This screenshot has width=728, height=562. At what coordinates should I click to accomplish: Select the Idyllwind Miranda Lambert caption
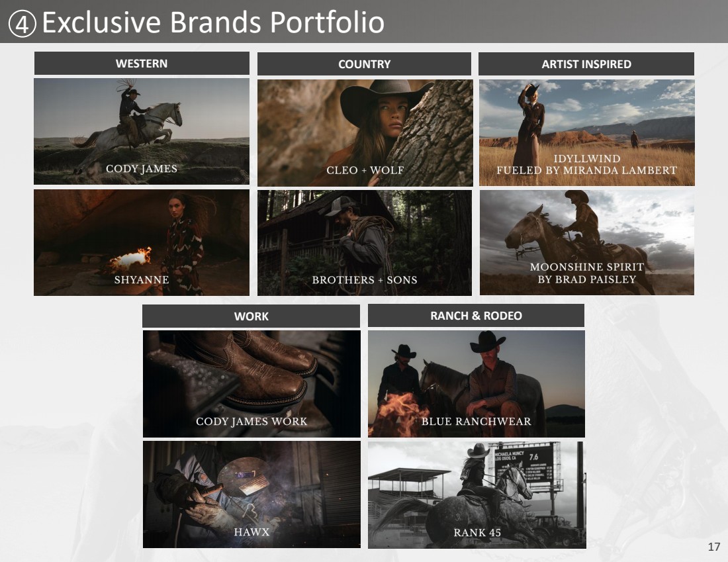click(x=586, y=165)
